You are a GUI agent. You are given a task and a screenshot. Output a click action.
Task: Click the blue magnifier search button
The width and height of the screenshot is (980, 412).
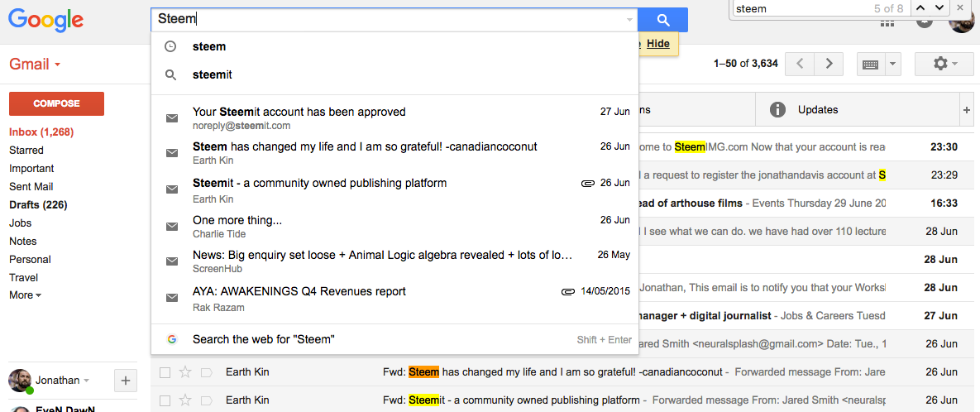pos(662,19)
